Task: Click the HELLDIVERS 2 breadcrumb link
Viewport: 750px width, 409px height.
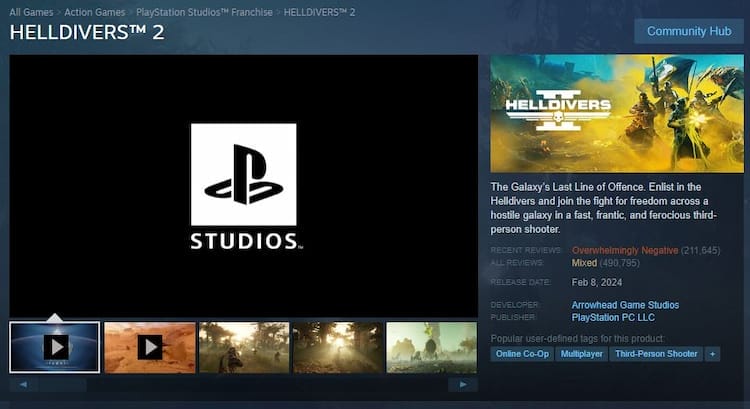Action: pos(319,12)
